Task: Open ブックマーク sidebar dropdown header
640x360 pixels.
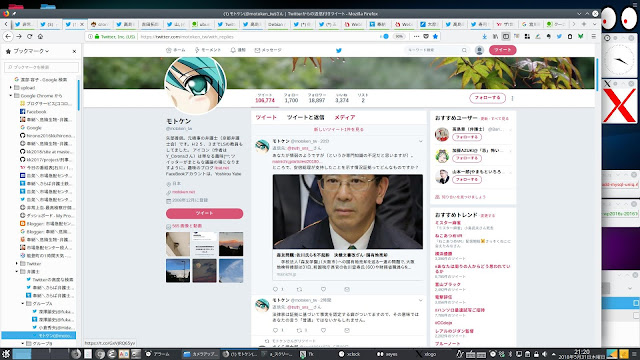Action: pyautogui.click(x=27, y=51)
